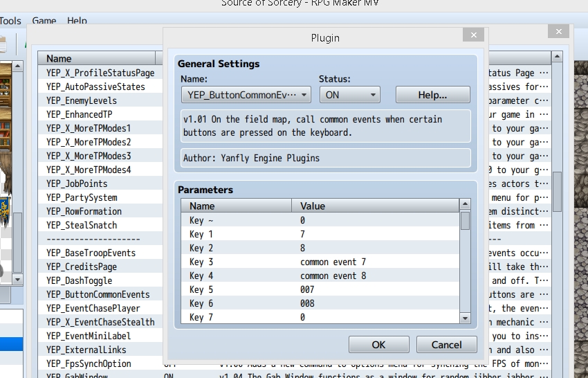This screenshot has width=588, height=378.
Task: Select the Key 5 parameter with value 007
Action: tap(320, 289)
